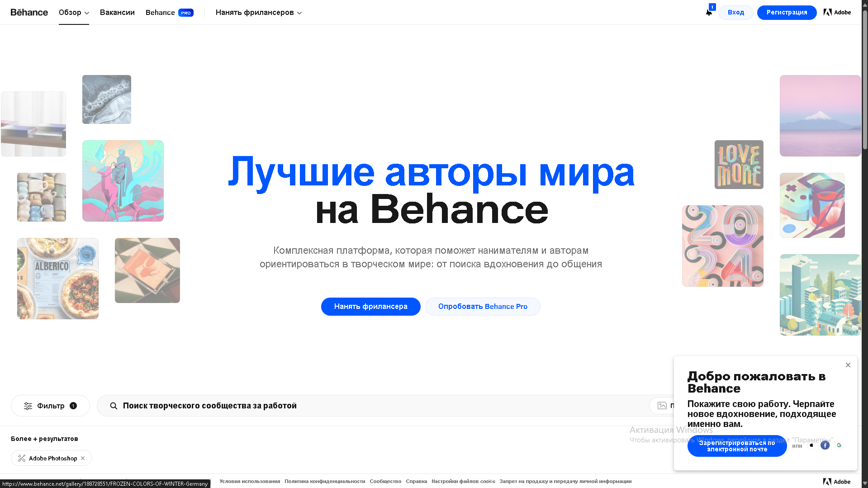This screenshot has width=868, height=488.
Task: Select the Google sign-in icon
Action: point(839,445)
